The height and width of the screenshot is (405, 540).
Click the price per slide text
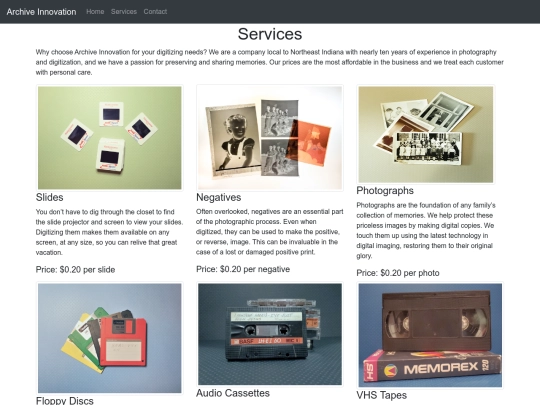coord(75,270)
